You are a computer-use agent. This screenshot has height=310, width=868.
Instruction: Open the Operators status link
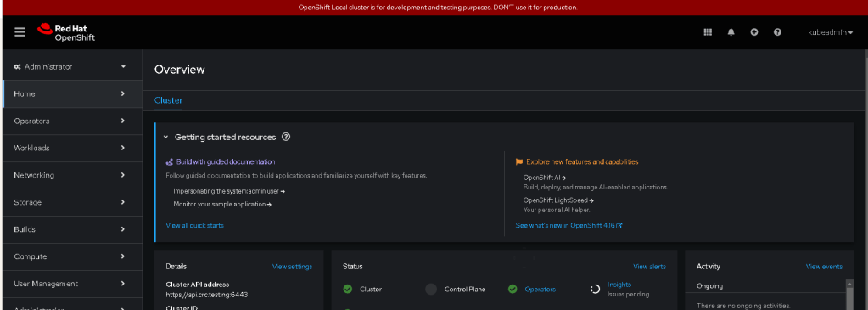(x=540, y=289)
